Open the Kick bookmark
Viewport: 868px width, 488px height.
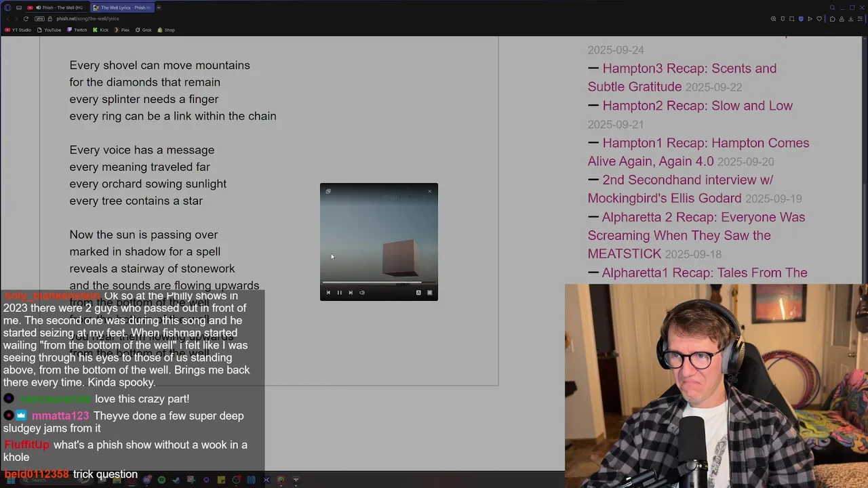tap(100, 30)
